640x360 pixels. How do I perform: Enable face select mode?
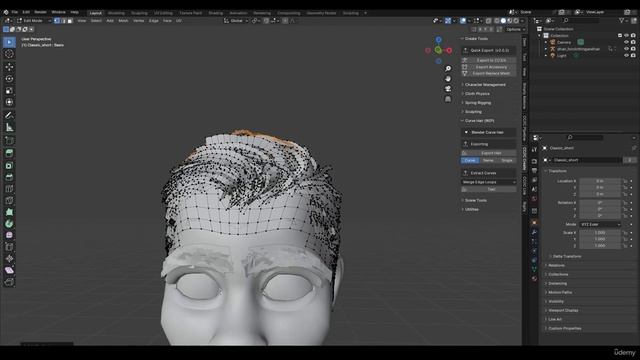coord(70,20)
